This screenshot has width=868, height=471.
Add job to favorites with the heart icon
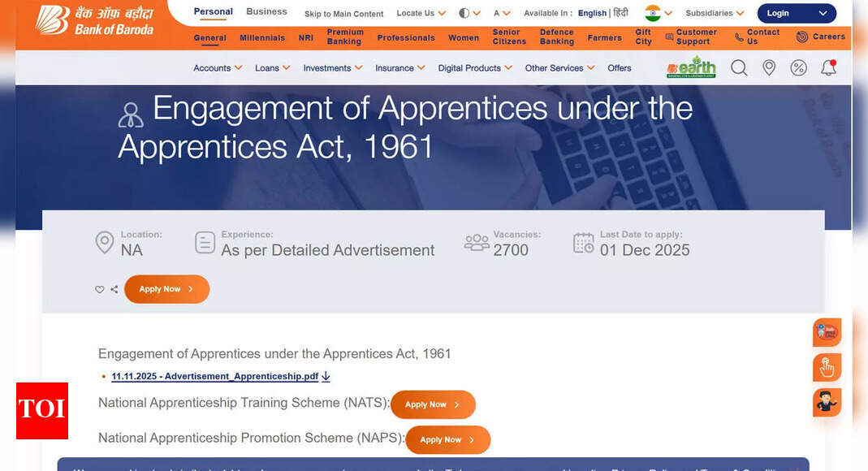tap(99, 289)
